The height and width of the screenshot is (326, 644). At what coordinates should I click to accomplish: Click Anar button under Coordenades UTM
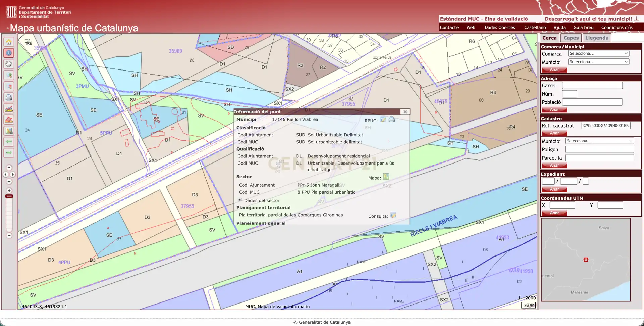point(554,213)
